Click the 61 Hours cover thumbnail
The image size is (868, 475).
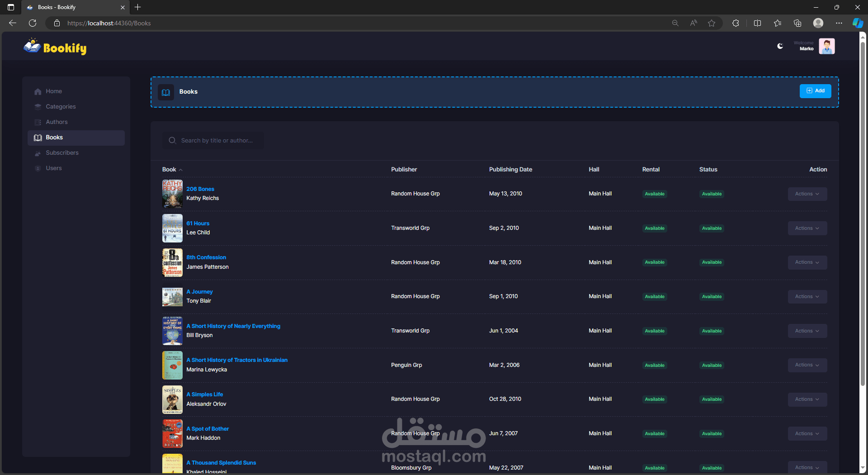coord(172,228)
